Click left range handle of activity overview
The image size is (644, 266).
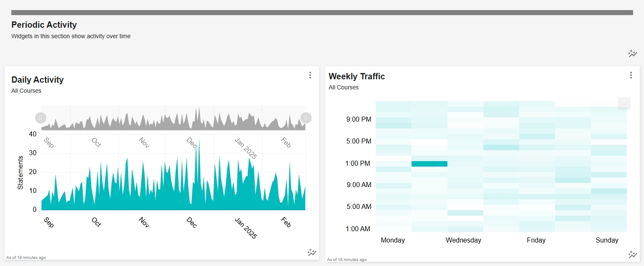41,118
